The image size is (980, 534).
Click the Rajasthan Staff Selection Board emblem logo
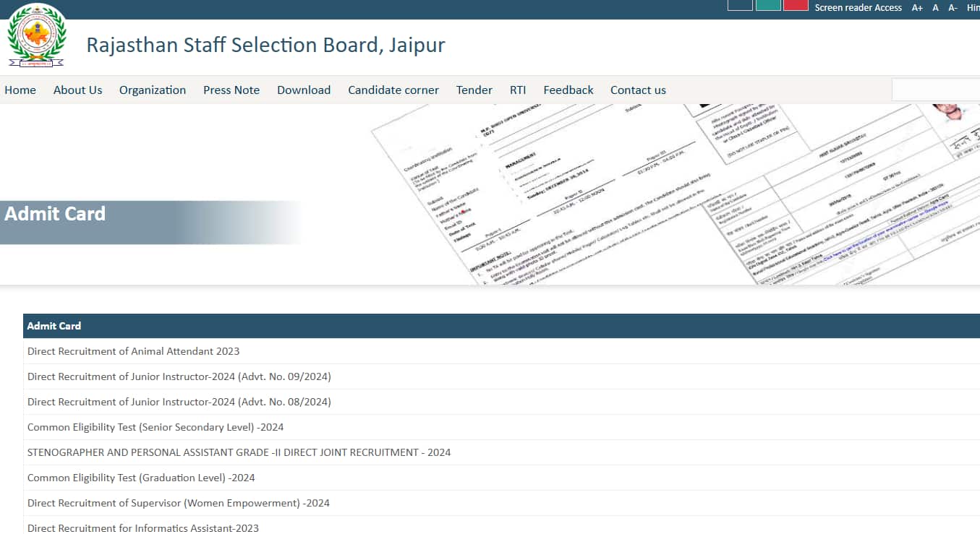tap(36, 36)
